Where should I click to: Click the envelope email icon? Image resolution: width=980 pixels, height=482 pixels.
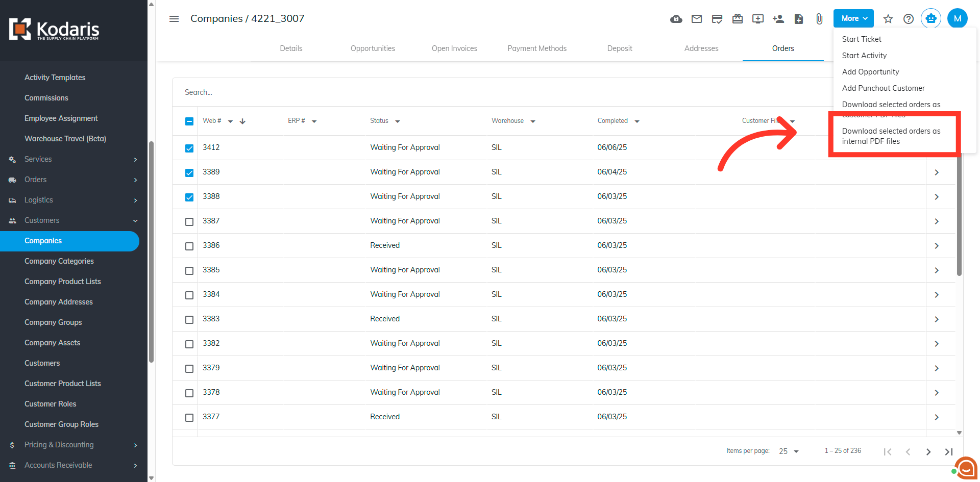[x=697, y=19]
